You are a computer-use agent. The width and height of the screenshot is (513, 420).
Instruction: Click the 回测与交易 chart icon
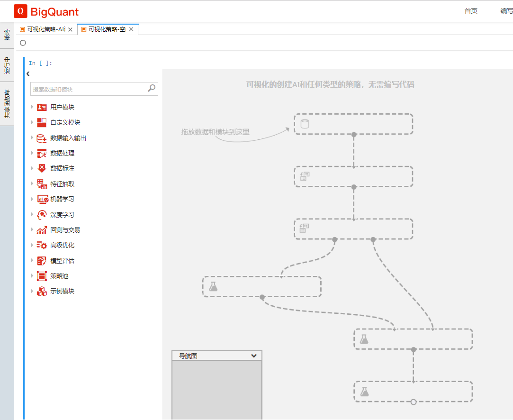point(42,230)
